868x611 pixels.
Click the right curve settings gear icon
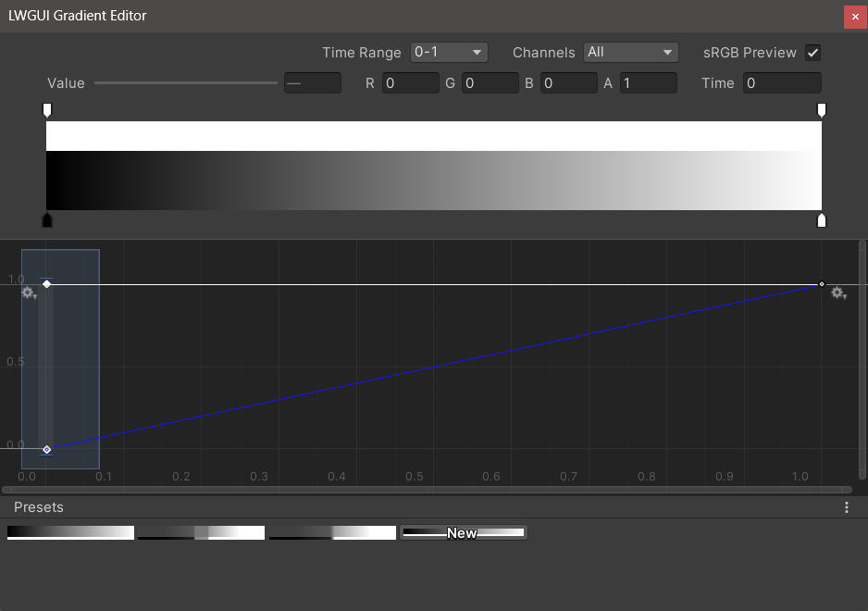tap(838, 293)
